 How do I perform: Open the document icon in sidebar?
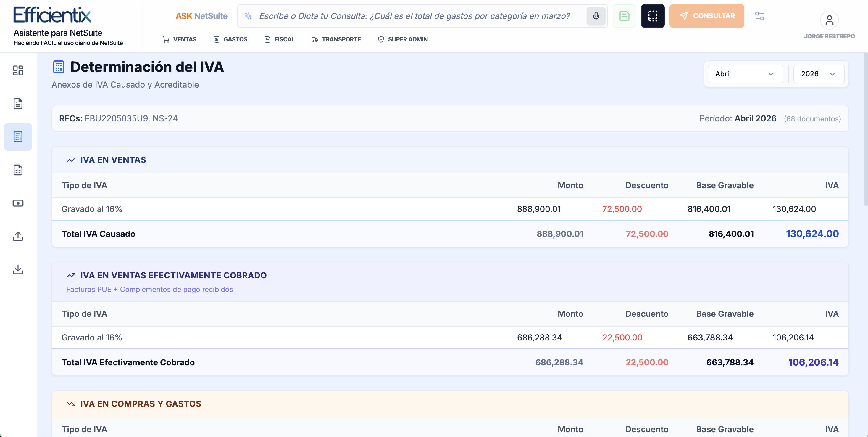click(18, 104)
